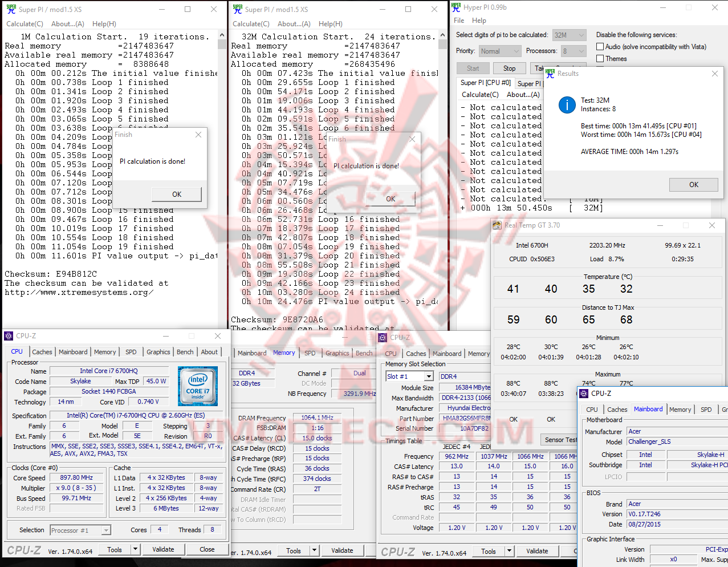
Task: Click OK in the Hyper PI Results dialog
Action: tap(694, 184)
